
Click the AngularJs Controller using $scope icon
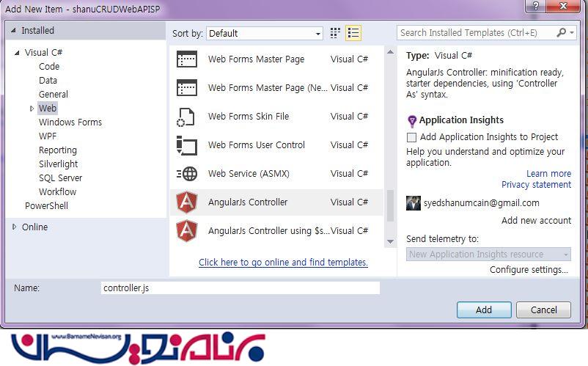(x=187, y=231)
